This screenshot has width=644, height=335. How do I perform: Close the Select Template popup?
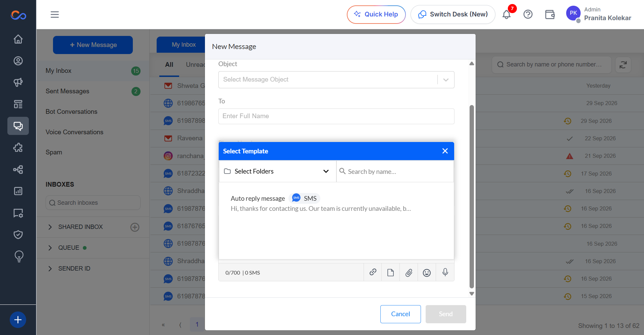click(x=445, y=151)
